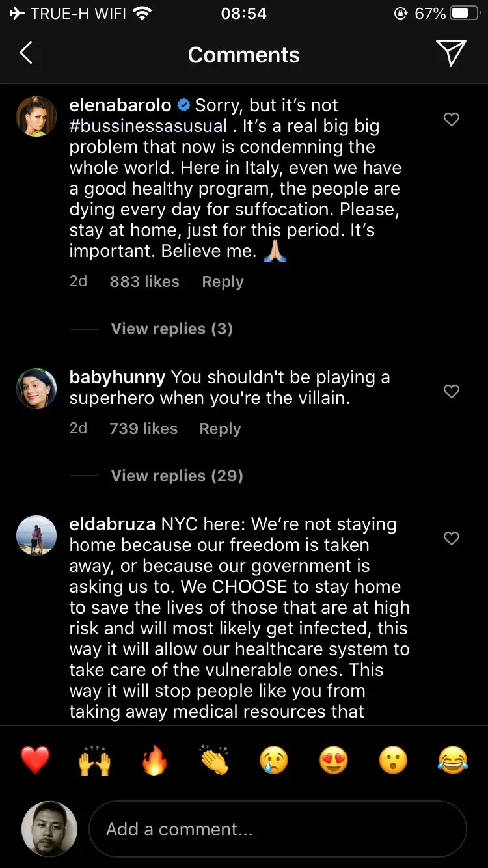Open the share paper-plane icon
The width and height of the screenshot is (488, 868).
click(450, 53)
